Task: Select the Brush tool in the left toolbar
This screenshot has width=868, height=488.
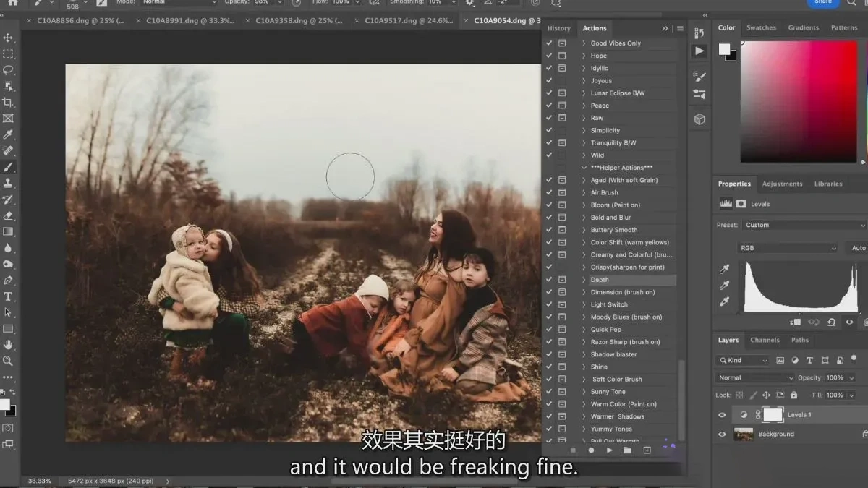Action: pyautogui.click(x=8, y=167)
